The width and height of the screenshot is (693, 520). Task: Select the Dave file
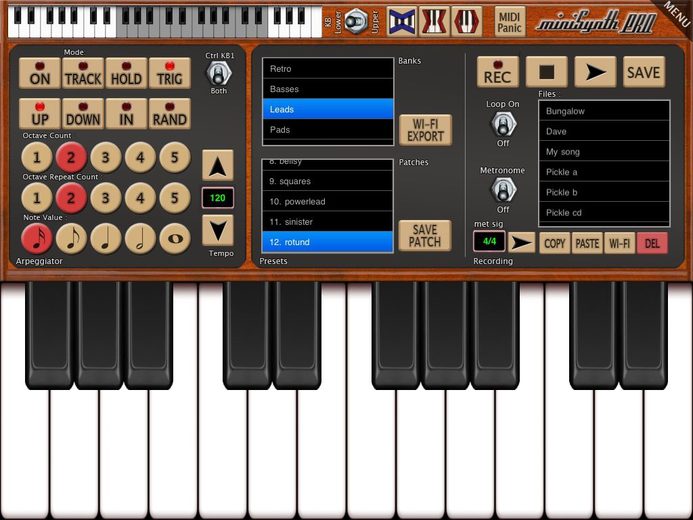pyautogui.click(x=604, y=132)
